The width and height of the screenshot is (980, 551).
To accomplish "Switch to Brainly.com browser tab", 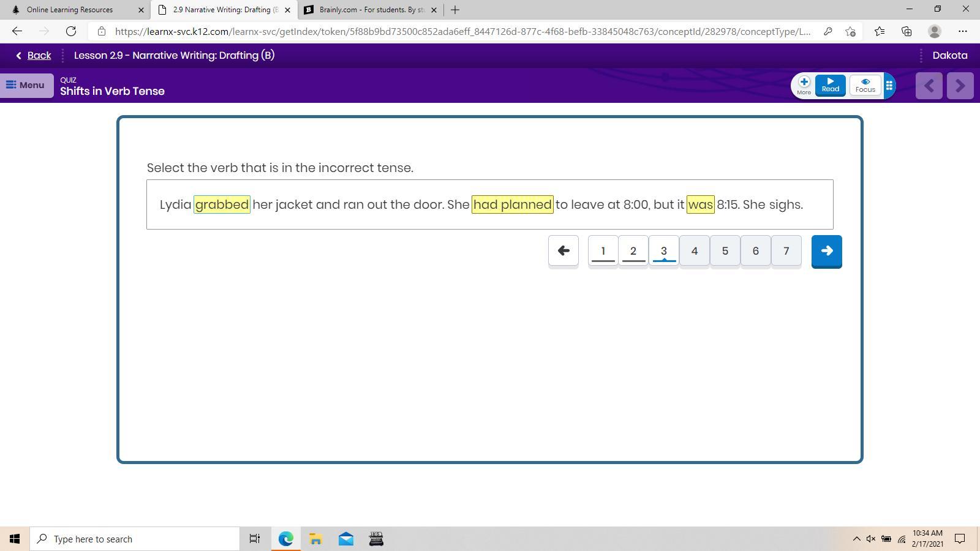I will tap(371, 10).
